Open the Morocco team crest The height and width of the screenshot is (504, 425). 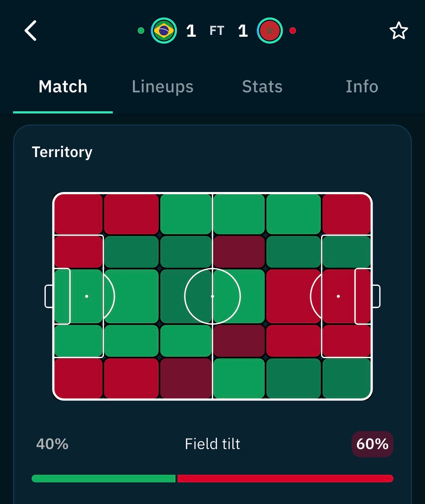270,31
